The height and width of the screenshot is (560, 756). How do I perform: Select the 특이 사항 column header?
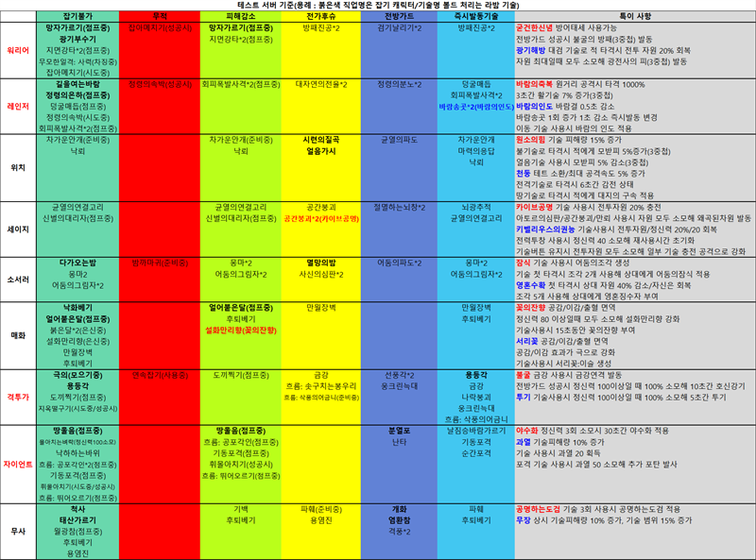pyautogui.click(x=632, y=17)
